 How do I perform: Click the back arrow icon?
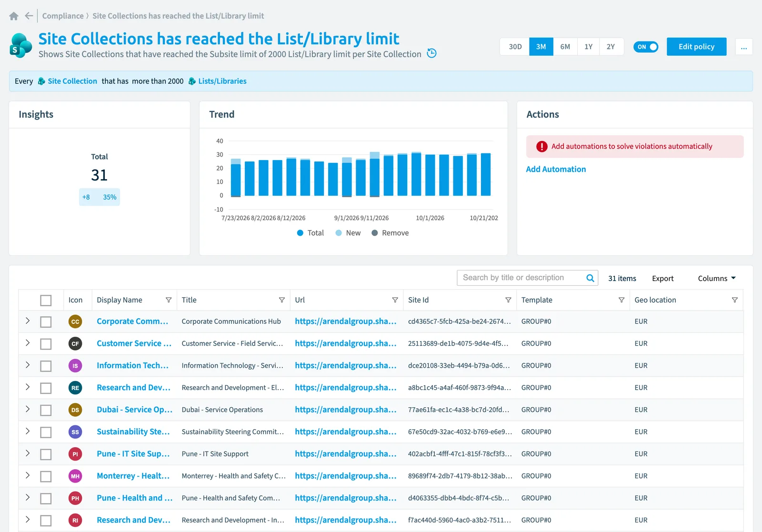(29, 16)
